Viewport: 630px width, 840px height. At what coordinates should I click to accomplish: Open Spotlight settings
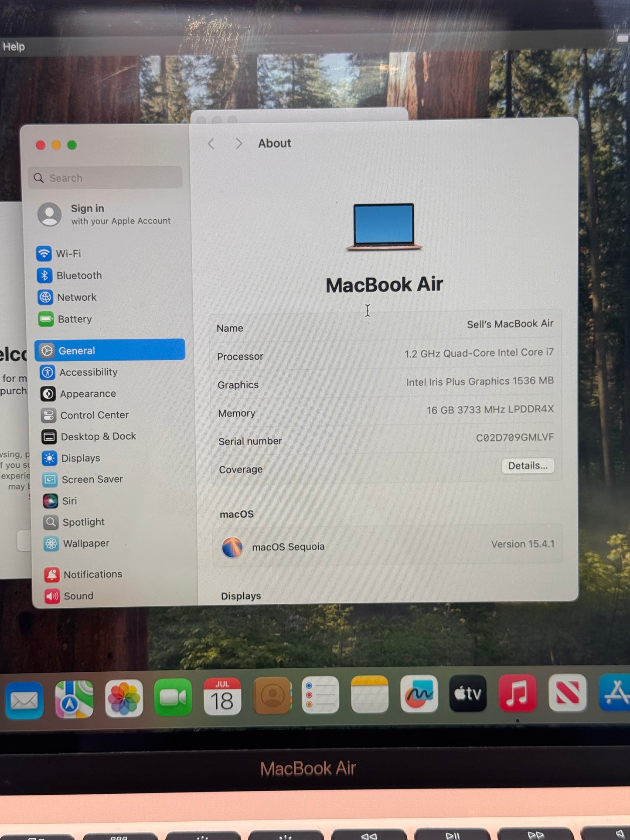(x=74, y=522)
